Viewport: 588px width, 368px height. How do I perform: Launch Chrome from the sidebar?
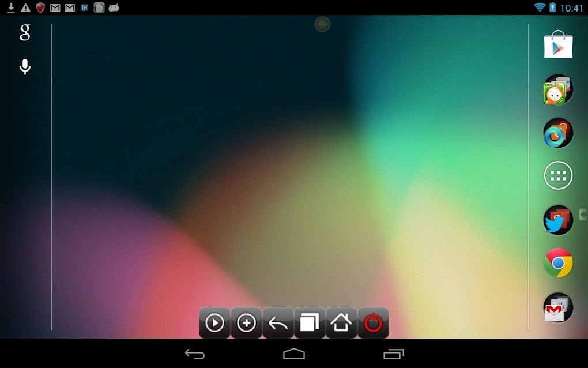point(557,264)
